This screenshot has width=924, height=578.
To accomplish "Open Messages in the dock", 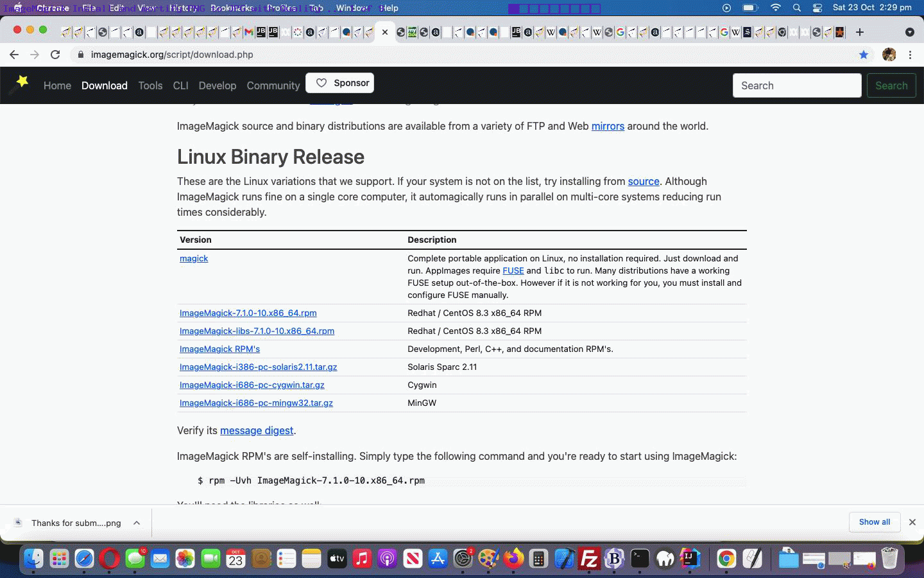I will coord(135,559).
